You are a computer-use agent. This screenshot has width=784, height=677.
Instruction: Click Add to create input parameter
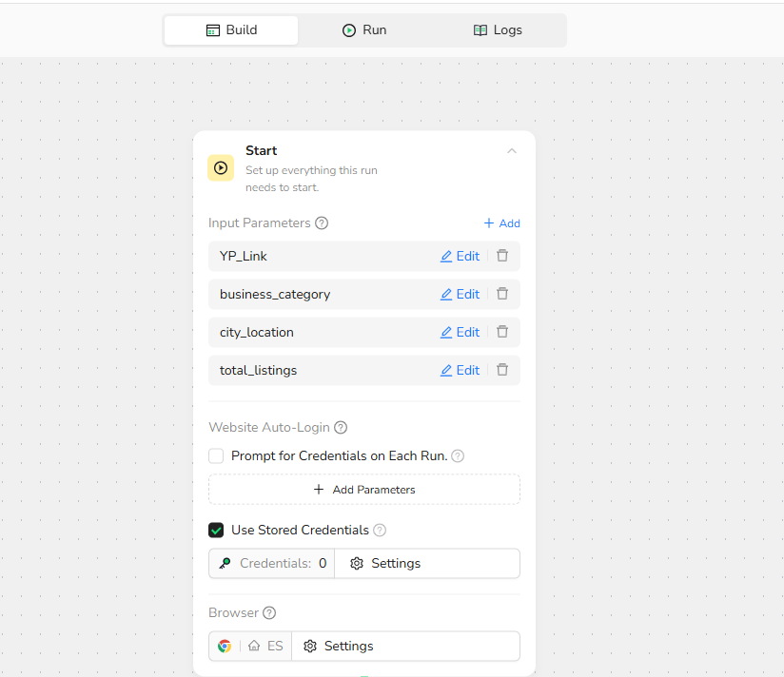pos(501,223)
